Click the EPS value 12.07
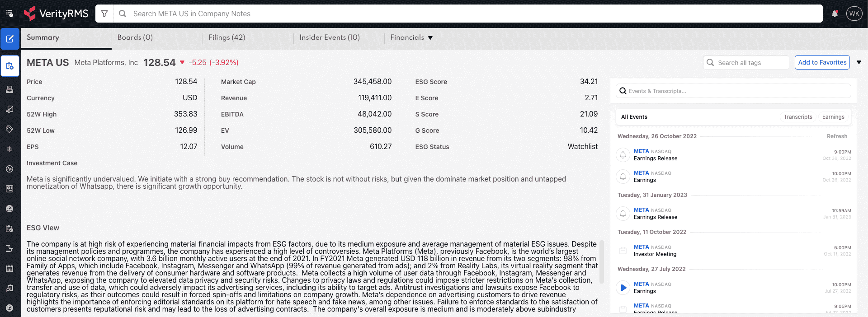The height and width of the screenshot is (317, 868). (x=189, y=147)
